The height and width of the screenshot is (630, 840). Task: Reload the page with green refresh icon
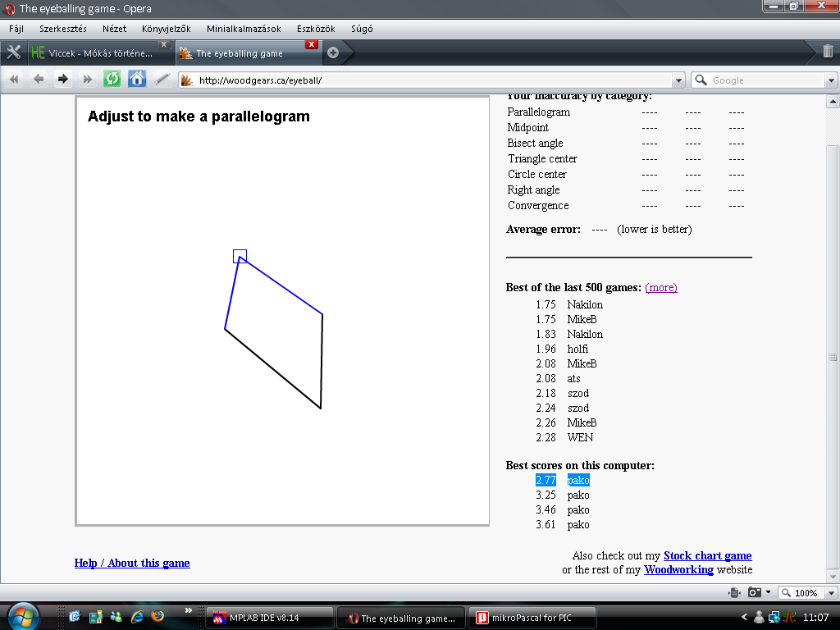112,80
